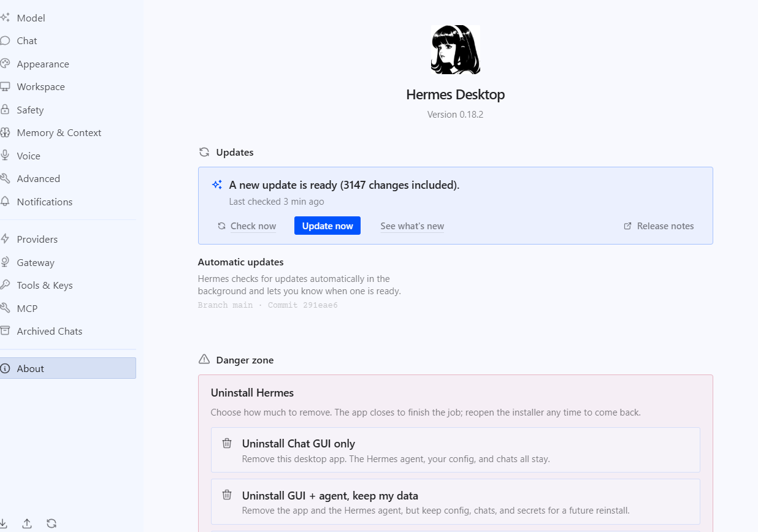Click the key icon beside Tools & Keys

(x=5, y=285)
